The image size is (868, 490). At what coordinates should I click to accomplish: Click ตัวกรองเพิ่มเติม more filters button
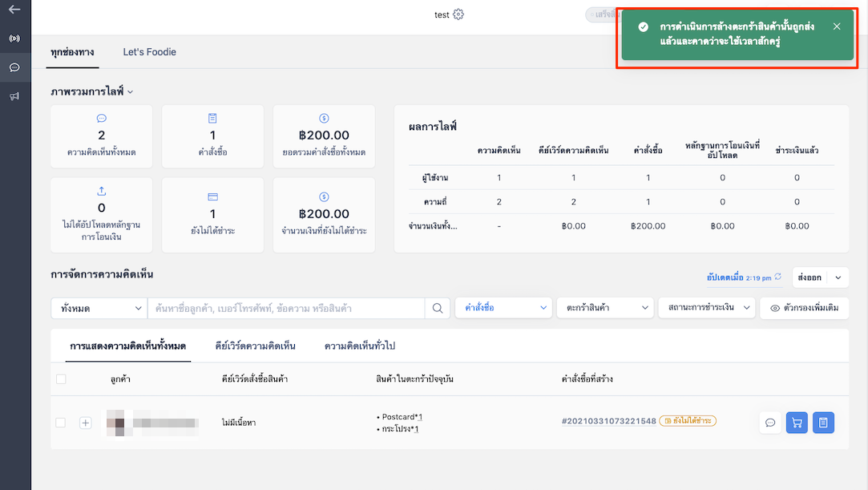click(x=805, y=308)
